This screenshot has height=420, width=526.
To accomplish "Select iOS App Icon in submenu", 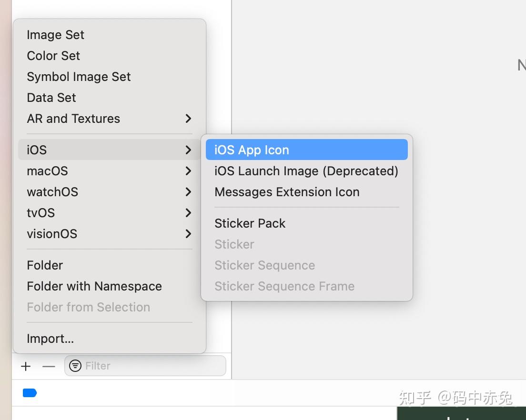I will pos(307,150).
